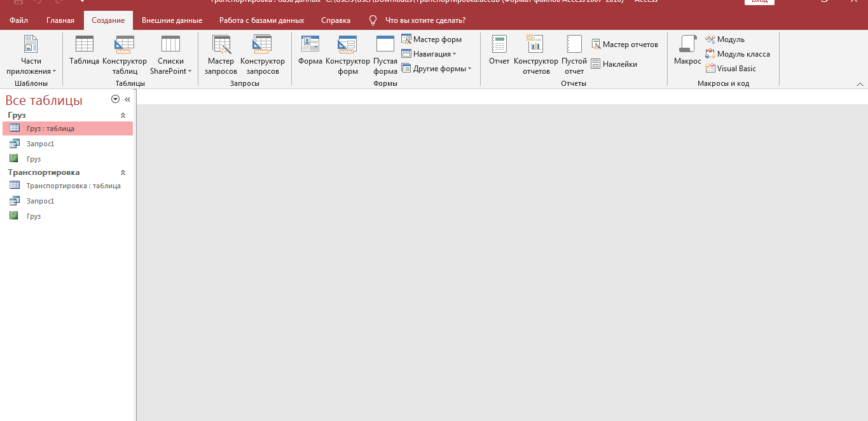
Task: Select Транспортировка : таблица in navigation pane
Action: [x=73, y=186]
